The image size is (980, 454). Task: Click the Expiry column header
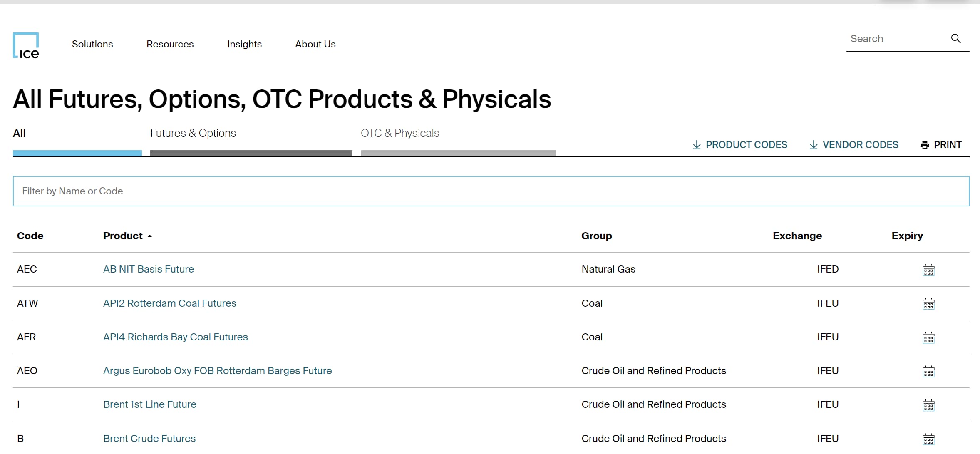coord(907,236)
